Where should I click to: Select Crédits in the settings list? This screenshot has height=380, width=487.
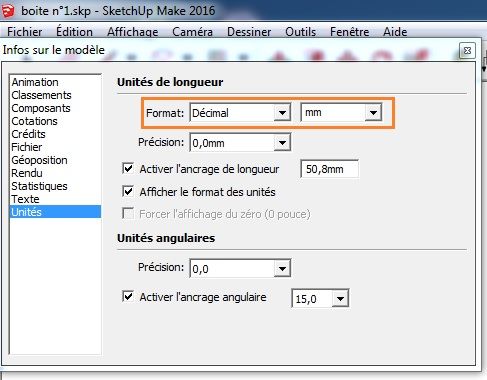coord(55,134)
